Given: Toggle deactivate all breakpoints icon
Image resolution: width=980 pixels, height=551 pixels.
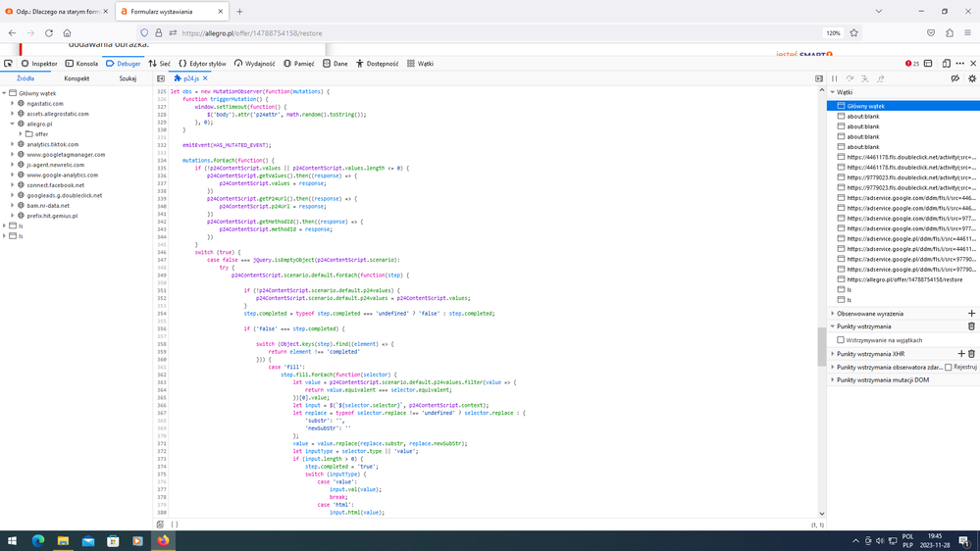Looking at the screenshot, I should [x=955, y=78].
